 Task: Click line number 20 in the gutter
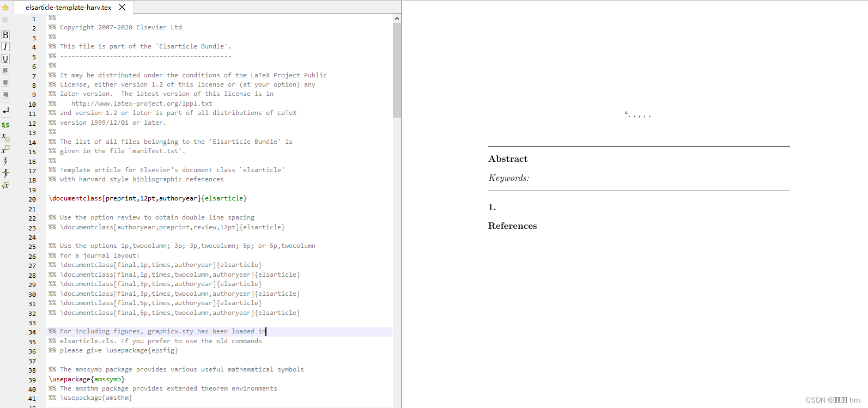point(32,199)
